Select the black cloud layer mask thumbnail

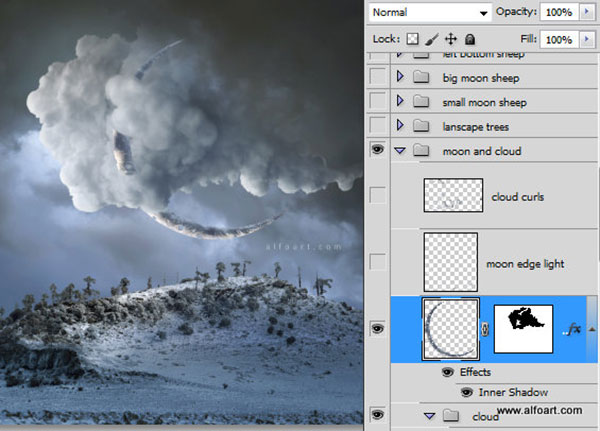click(523, 329)
